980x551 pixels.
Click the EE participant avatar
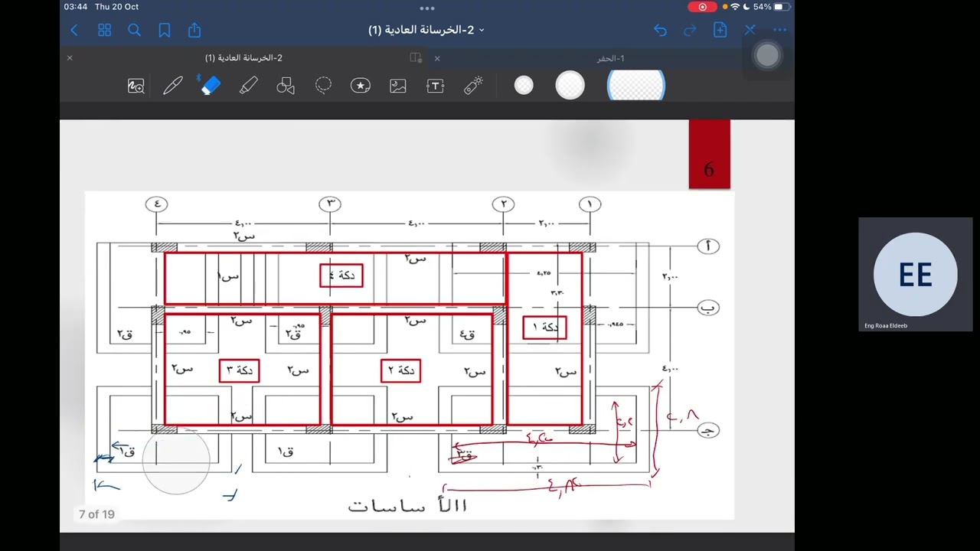pos(915,275)
